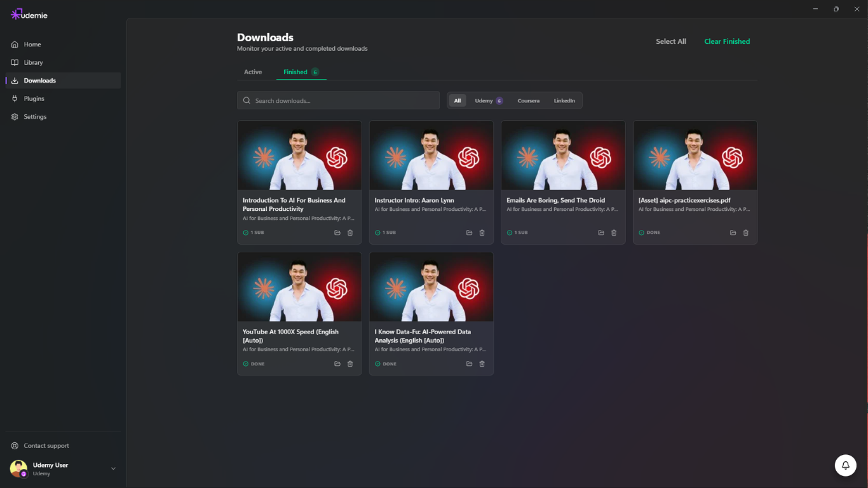Click the title "[Asset] aipc-practiceexercises.pdf"
This screenshot has height=488, width=868.
[x=684, y=200]
